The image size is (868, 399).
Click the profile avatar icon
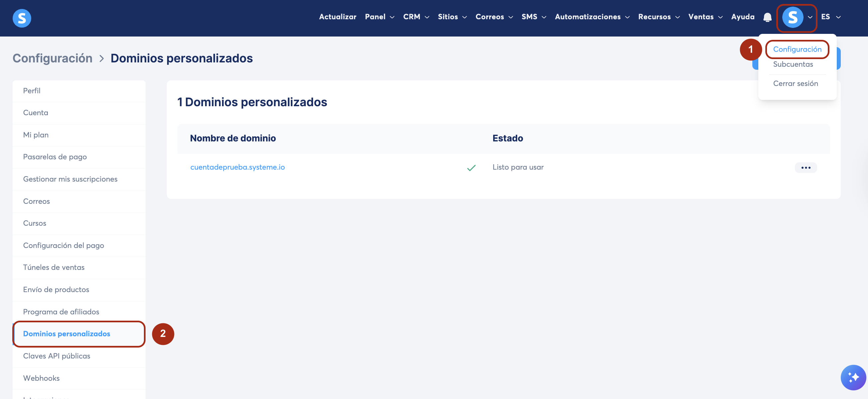(x=793, y=17)
